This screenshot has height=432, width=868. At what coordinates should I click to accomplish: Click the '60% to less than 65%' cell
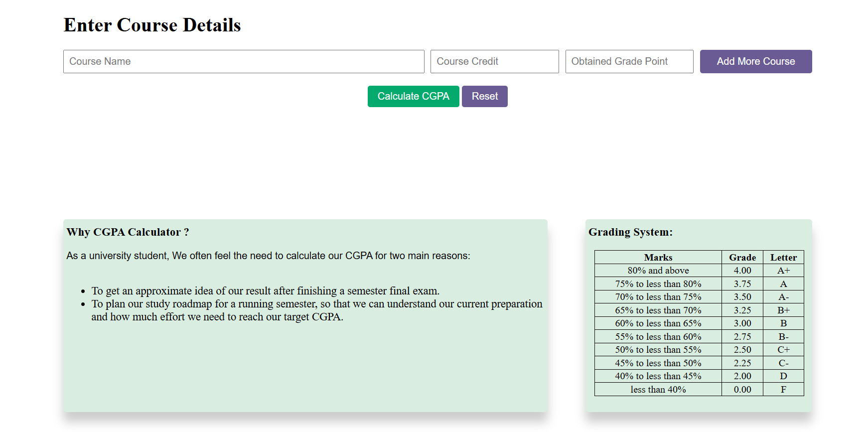[x=658, y=323]
